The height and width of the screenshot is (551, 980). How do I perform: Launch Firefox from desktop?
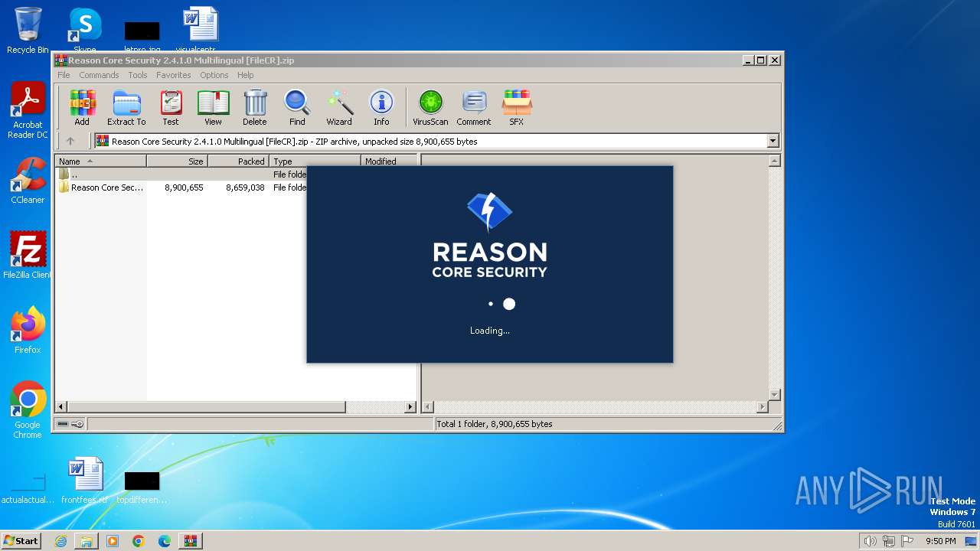(x=28, y=330)
